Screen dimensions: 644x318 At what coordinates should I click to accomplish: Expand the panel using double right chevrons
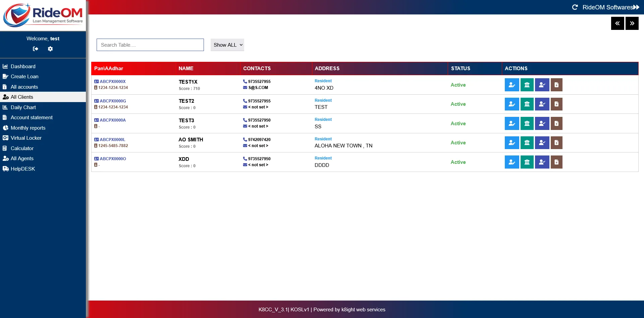[x=632, y=23]
